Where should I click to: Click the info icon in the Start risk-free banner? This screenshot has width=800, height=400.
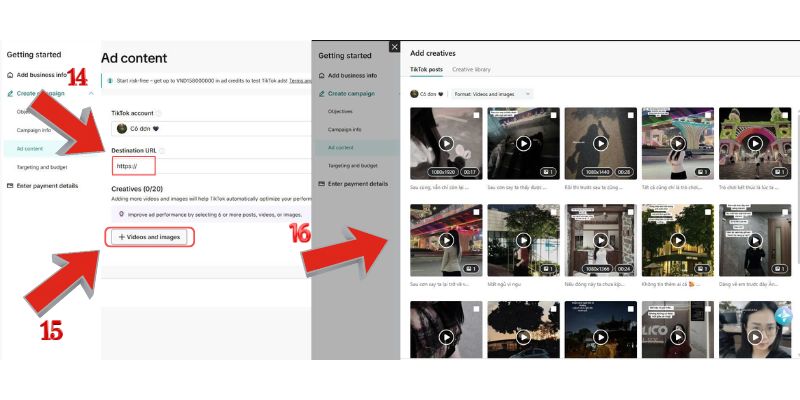click(110, 81)
